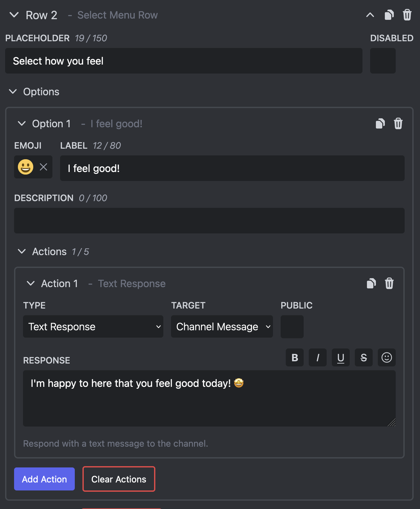Viewport: 420px width, 509px height.
Task: Toggle strikethrough formatting
Action: coord(363,357)
